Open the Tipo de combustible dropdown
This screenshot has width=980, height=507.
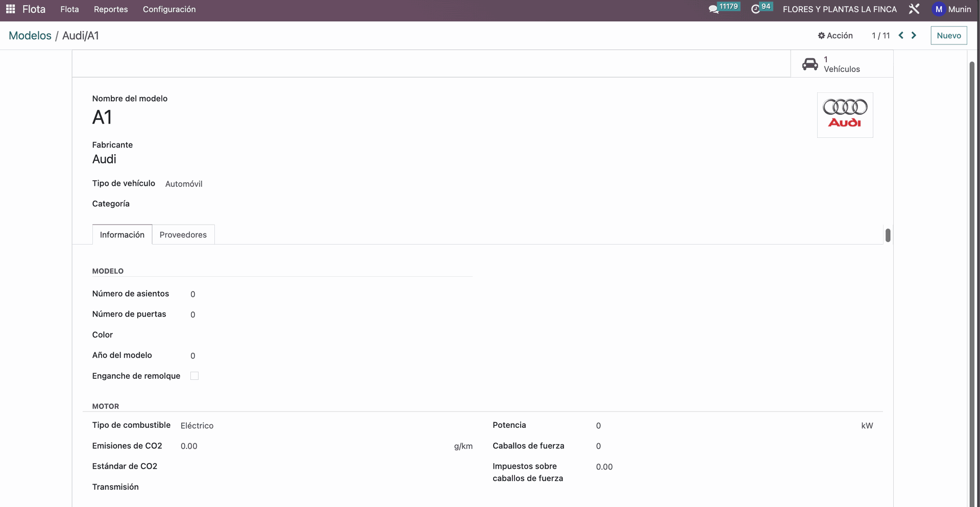[x=316, y=425]
